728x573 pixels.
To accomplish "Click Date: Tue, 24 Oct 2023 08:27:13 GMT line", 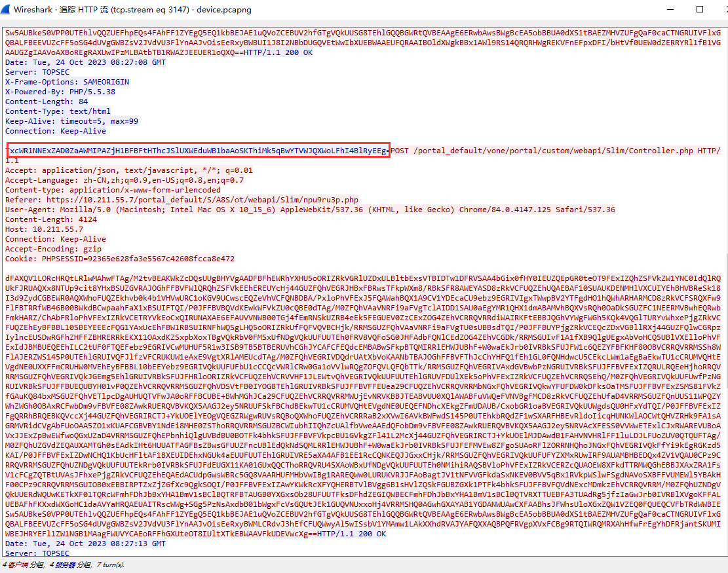I will pos(85,544).
